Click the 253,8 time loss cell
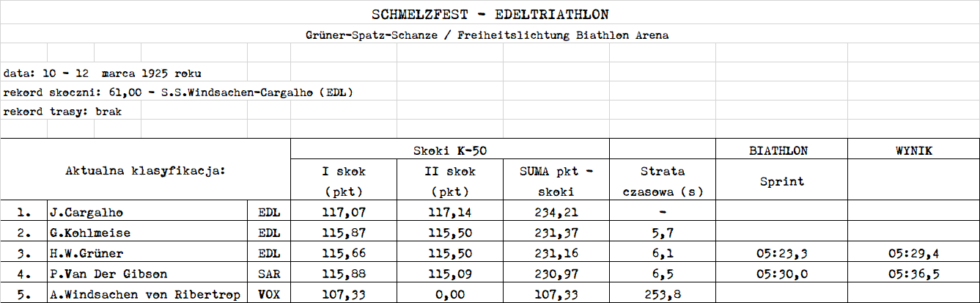 pos(663,294)
